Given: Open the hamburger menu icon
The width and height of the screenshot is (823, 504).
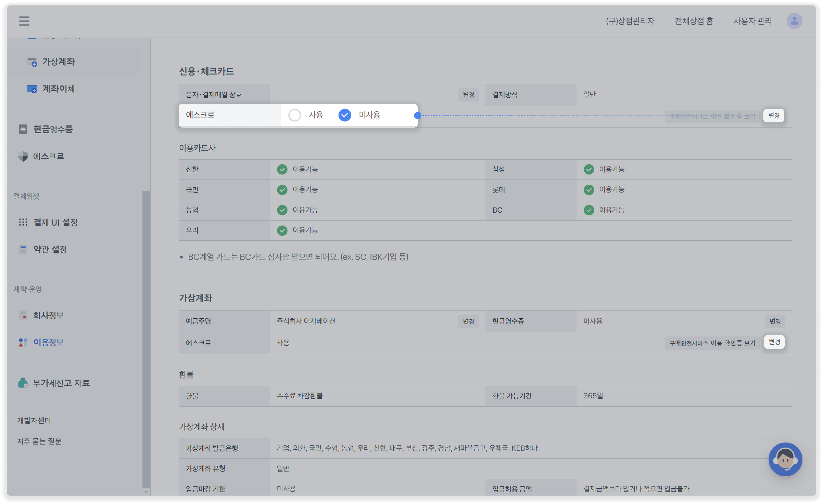Looking at the screenshot, I should point(24,21).
